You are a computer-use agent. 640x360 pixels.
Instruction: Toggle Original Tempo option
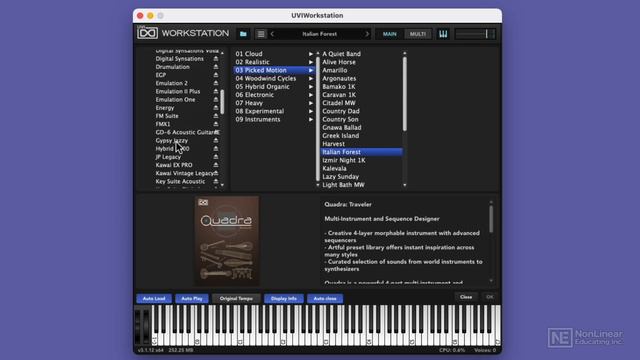[x=236, y=298]
